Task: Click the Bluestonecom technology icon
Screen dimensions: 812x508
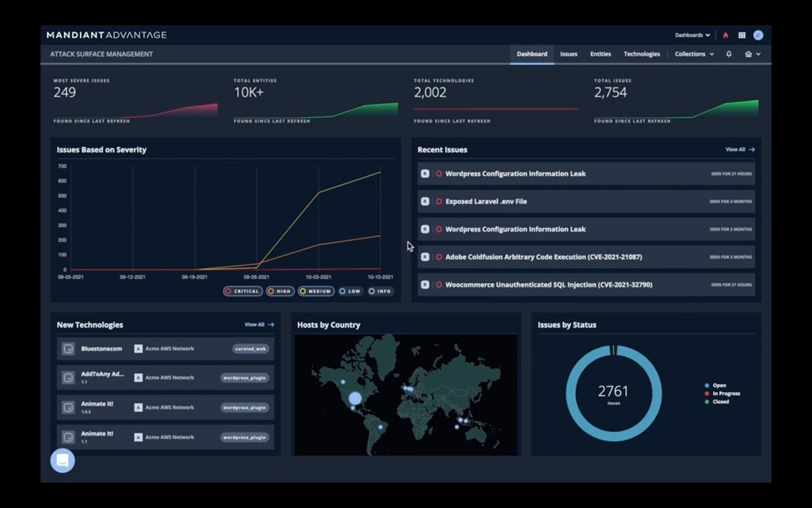Action: click(68, 348)
